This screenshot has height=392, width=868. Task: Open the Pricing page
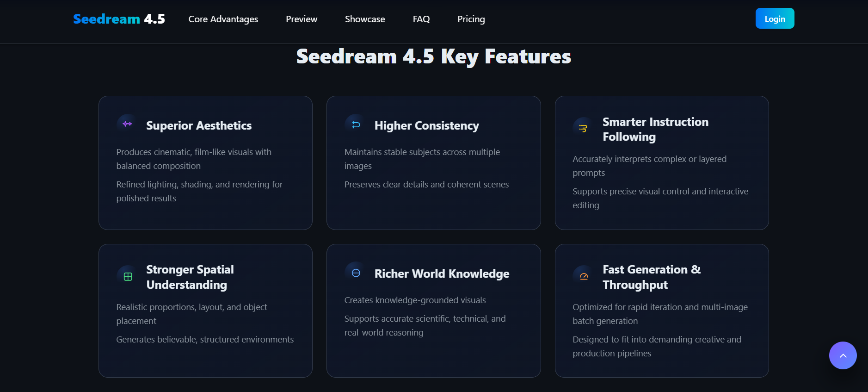click(x=471, y=19)
